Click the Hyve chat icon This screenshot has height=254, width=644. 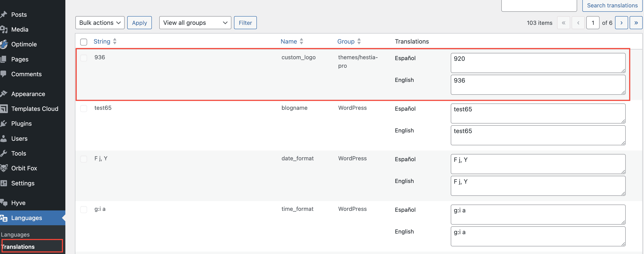[3, 203]
